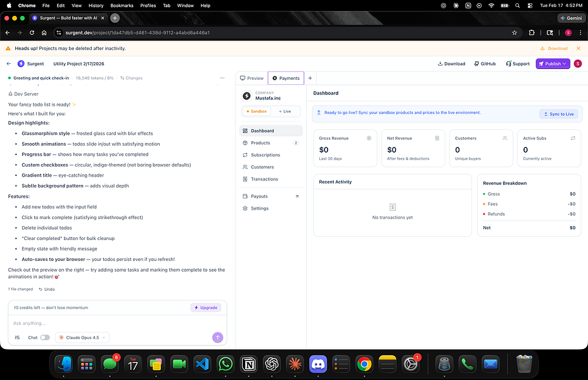Send the chat message arrow button
The height and width of the screenshot is (380, 588).
(x=217, y=338)
